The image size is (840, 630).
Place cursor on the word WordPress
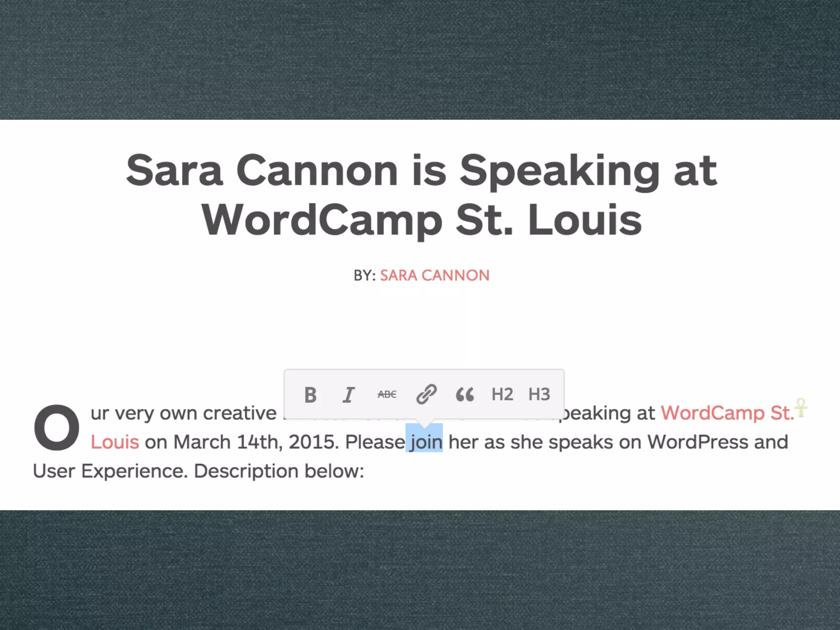(x=698, y=442)
